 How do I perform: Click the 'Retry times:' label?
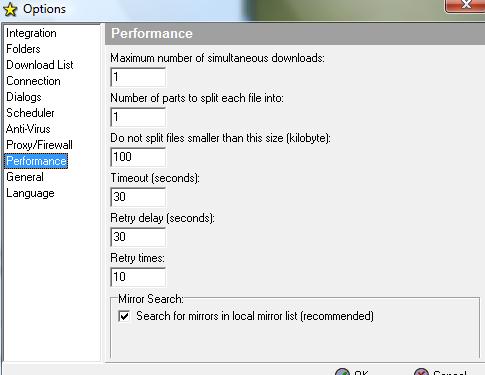(x=137, y=258)
